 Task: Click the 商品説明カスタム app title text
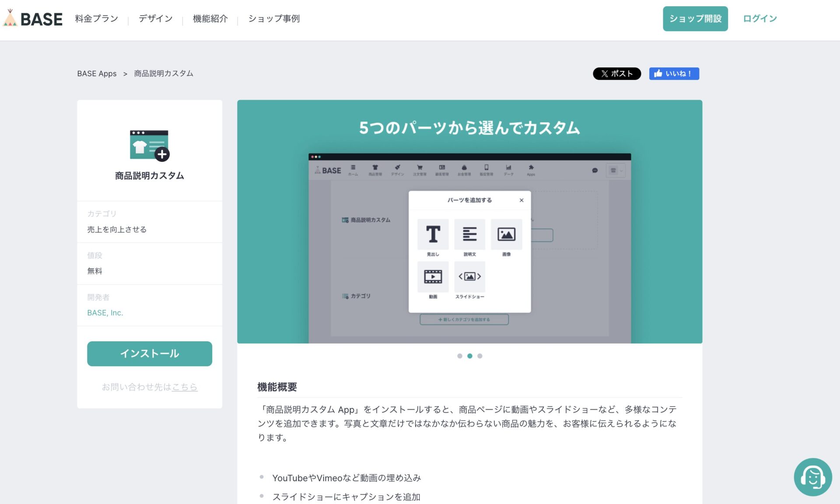click(x=150, y=176)
